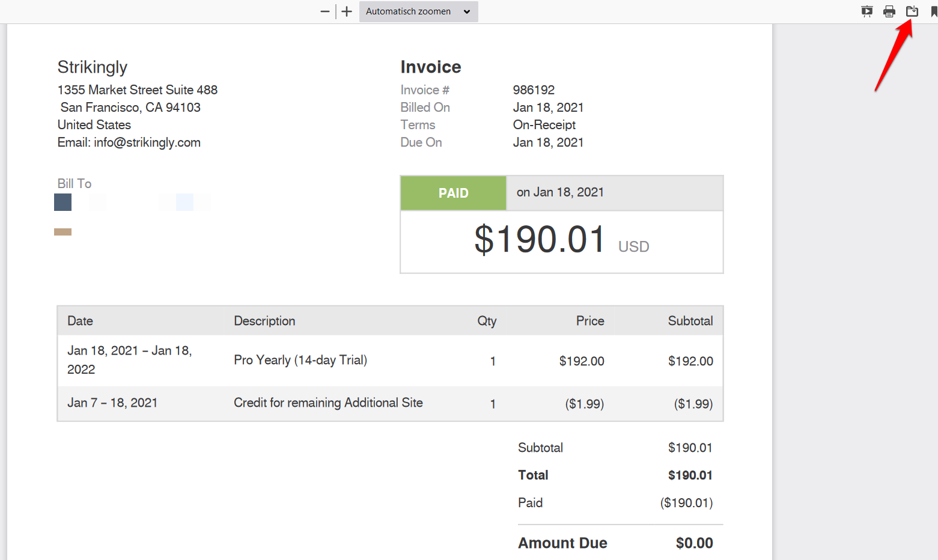Click the green PAID badge

[x=454, y=193]
